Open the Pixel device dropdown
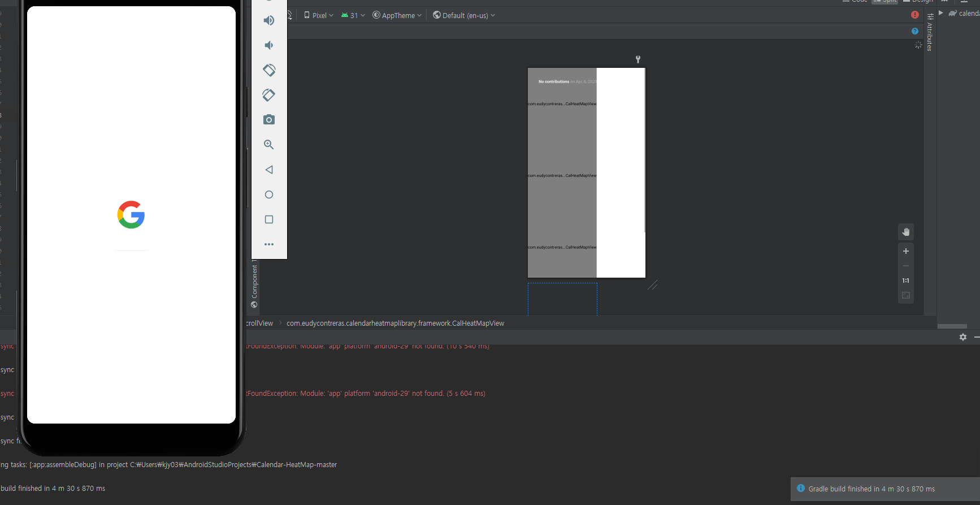The width and height of the screenshot is (980, 505). pos(319,15)
